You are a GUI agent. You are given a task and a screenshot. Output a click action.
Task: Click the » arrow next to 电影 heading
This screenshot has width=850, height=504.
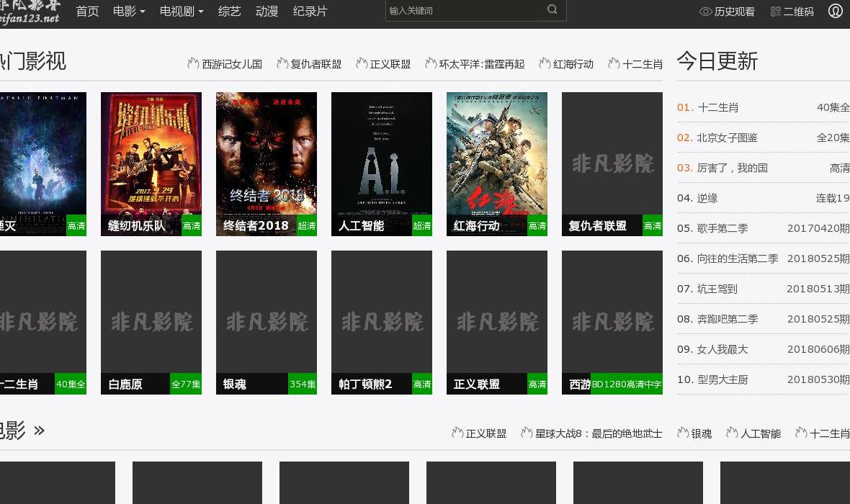39,431
